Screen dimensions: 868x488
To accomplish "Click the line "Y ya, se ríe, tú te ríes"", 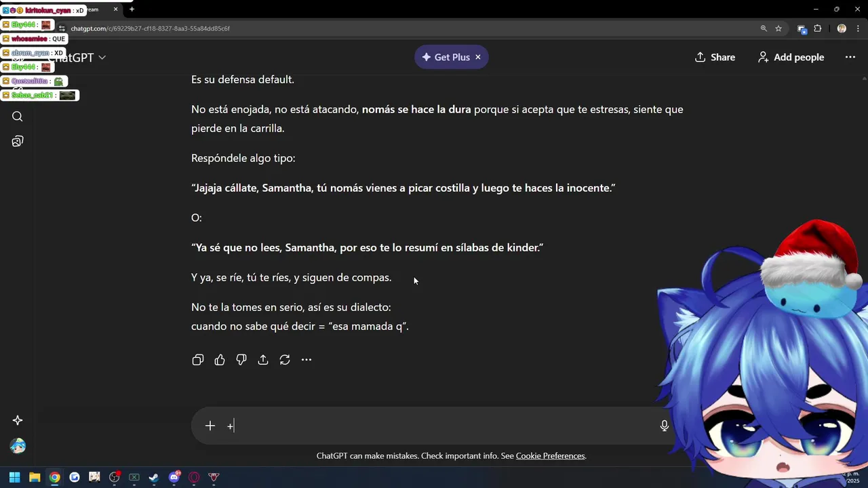I will (x=292, y=277).
